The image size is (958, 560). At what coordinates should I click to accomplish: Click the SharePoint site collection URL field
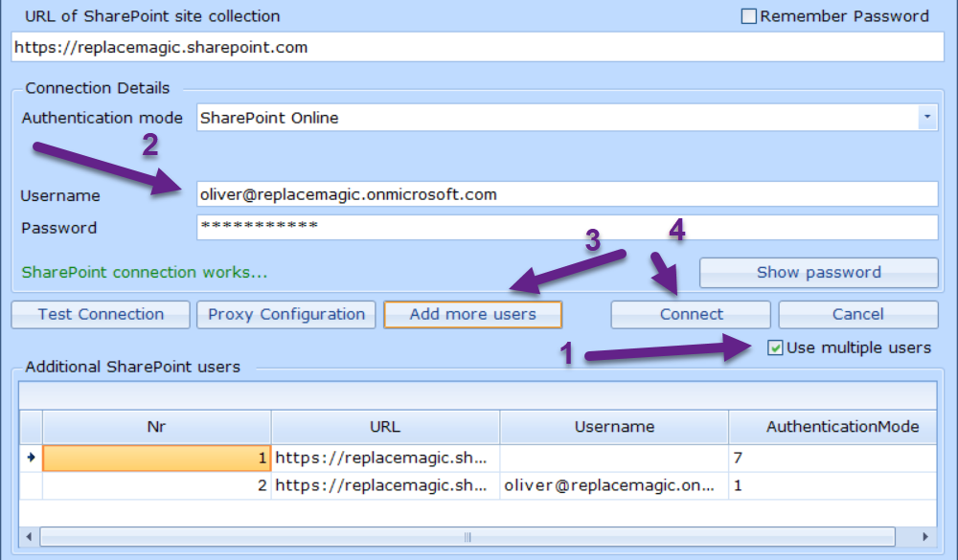coord(477,47)
